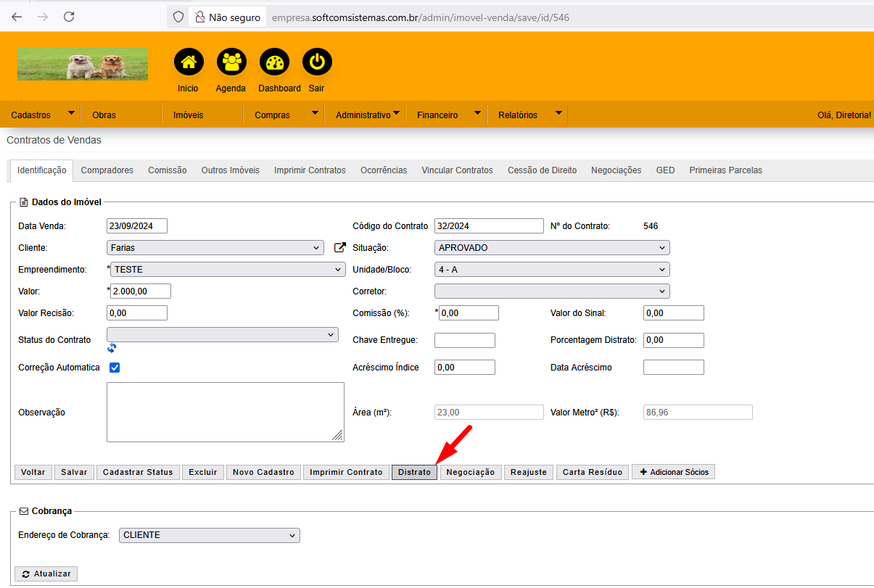Open the Endereço de Cobrança dropdown
The height and width of the screenshot is (588, 874).
point(209,536)
